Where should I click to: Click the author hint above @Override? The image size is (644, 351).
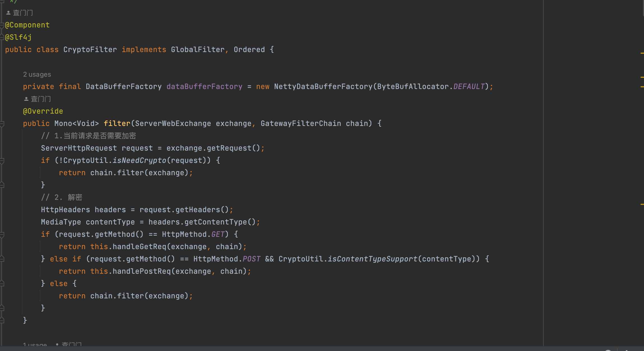tap(38, 99)
